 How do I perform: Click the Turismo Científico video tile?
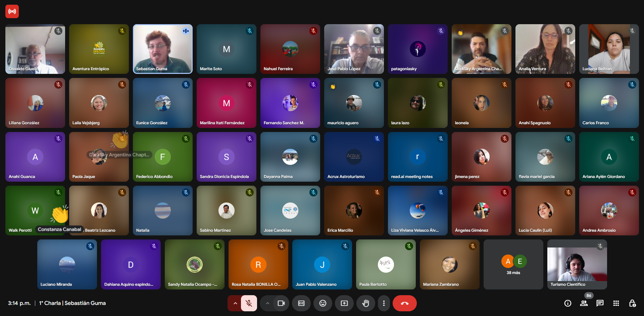tap(577, 265)
